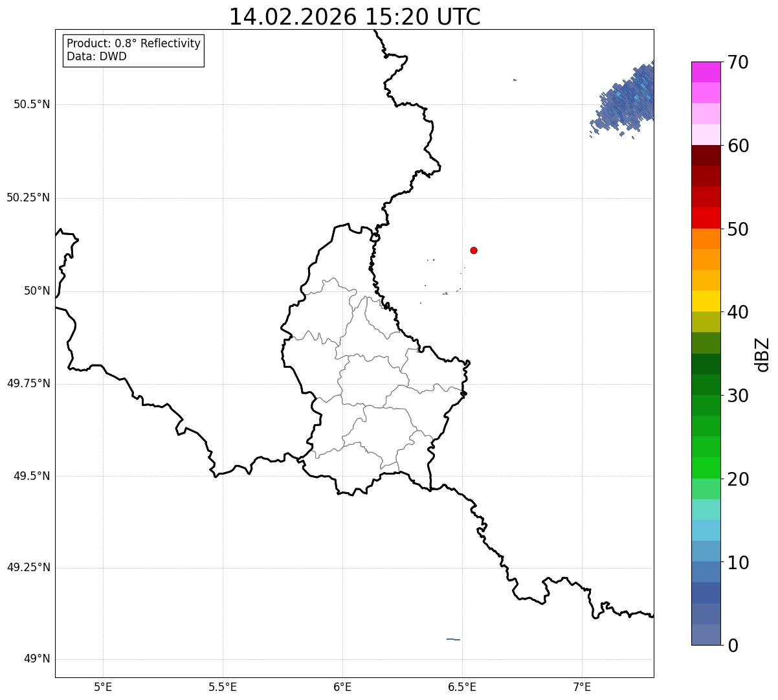Click the latitude label "50.25°N"
The image size is (778, 700).
28,198
